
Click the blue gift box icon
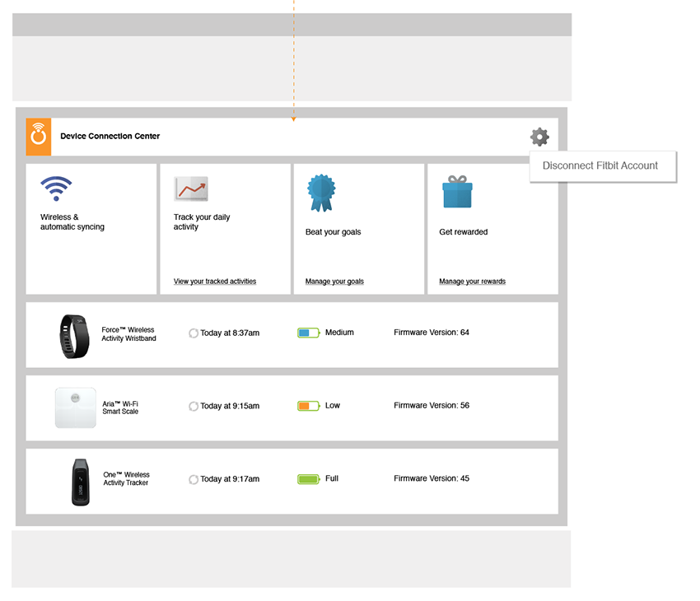click(x=457, y=192)
